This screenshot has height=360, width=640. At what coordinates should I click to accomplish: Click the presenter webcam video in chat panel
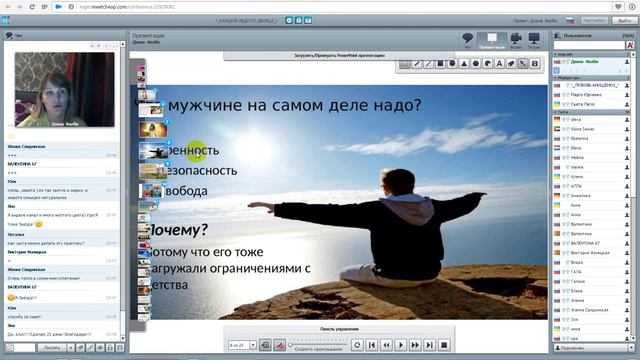(64, 89)
